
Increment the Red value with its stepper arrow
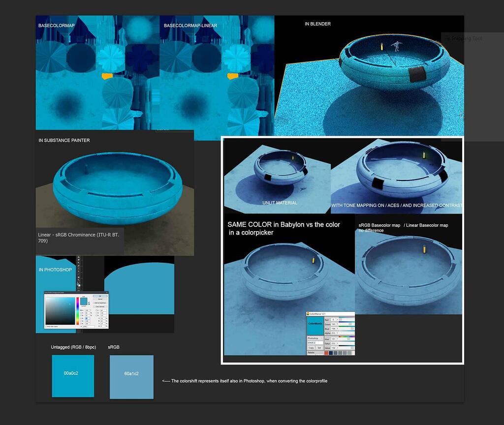[x=337, y=320]
